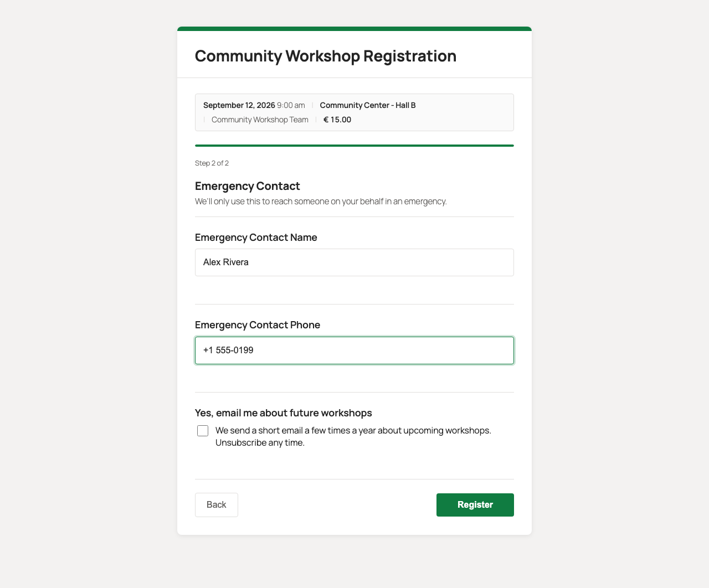Click the Register button
Image resolution: width=709 pixels, height=588 pixels.
475,505
